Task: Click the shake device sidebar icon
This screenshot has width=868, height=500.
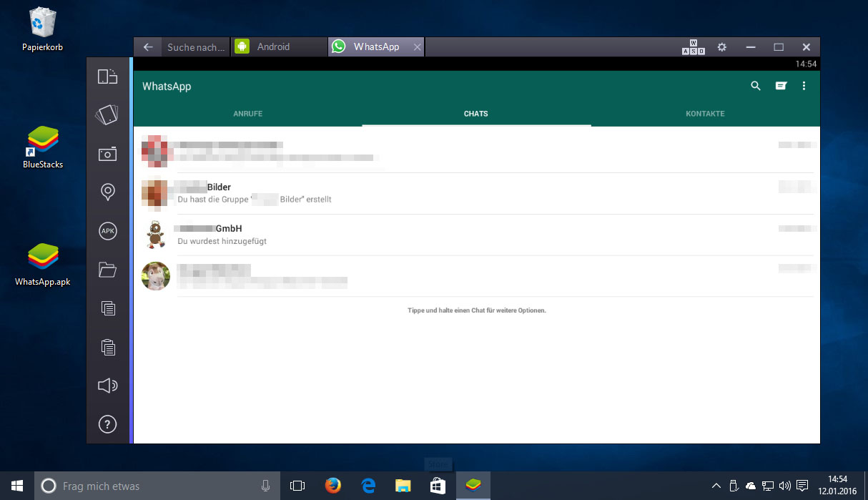Action: (107, 114)
